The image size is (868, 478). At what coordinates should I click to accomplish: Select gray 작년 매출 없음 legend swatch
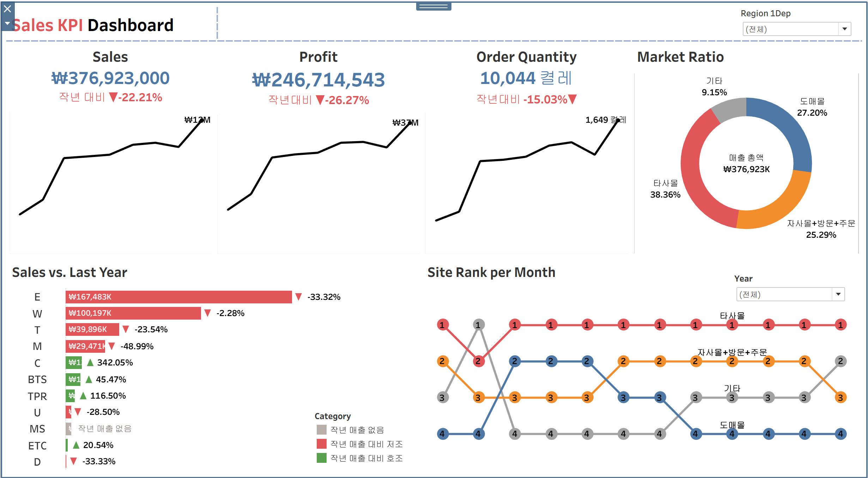321,430
